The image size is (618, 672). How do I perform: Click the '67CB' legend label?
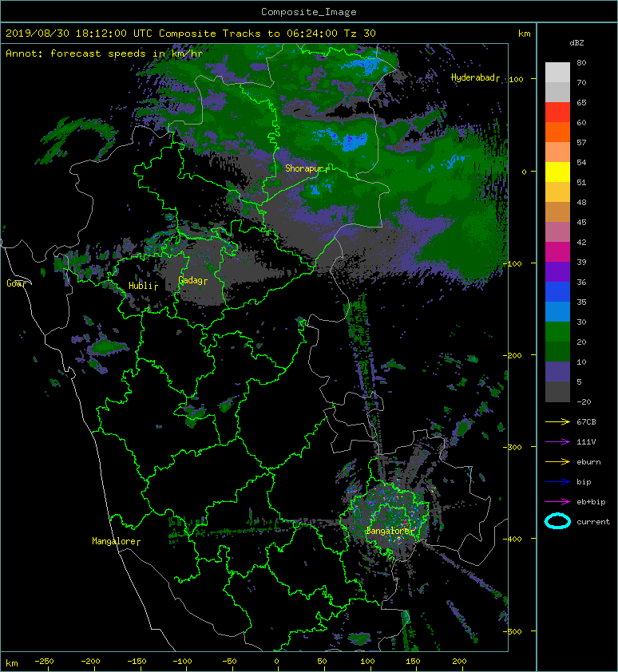tap(586, 422)
